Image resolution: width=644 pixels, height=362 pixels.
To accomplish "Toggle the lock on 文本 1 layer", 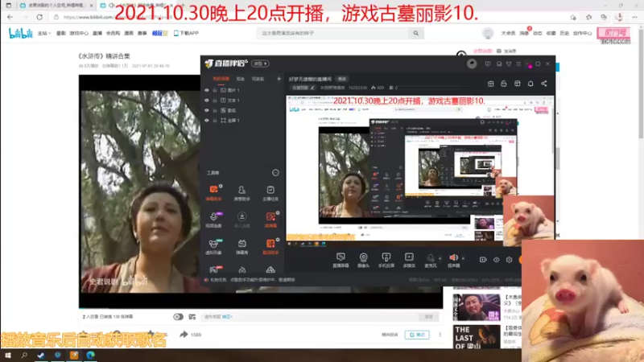I will [215, 100].
